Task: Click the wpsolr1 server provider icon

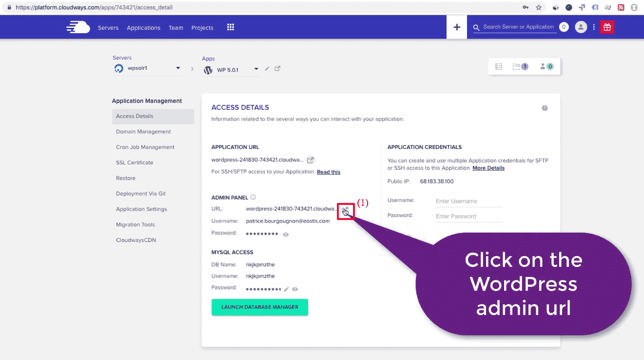Action: 118,68
